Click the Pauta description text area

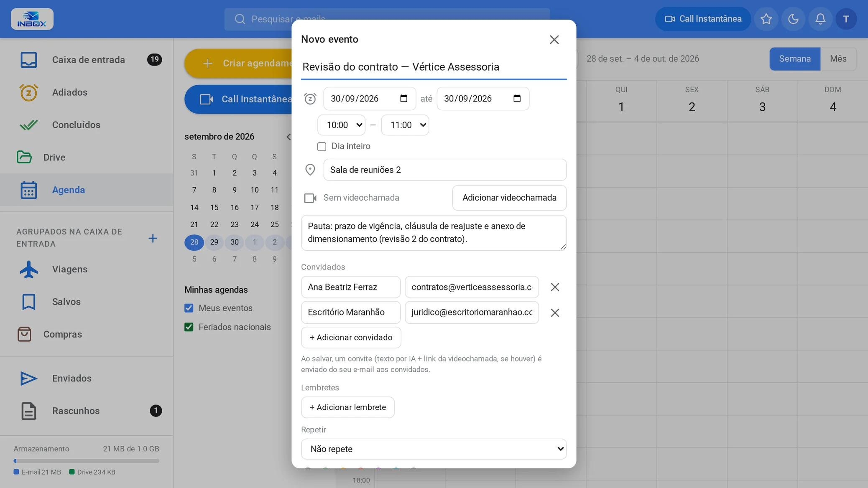coord(434,233)
